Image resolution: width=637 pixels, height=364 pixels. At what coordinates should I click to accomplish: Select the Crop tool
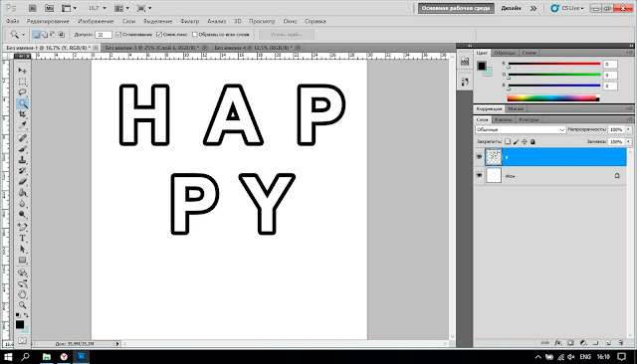point(22,114)
